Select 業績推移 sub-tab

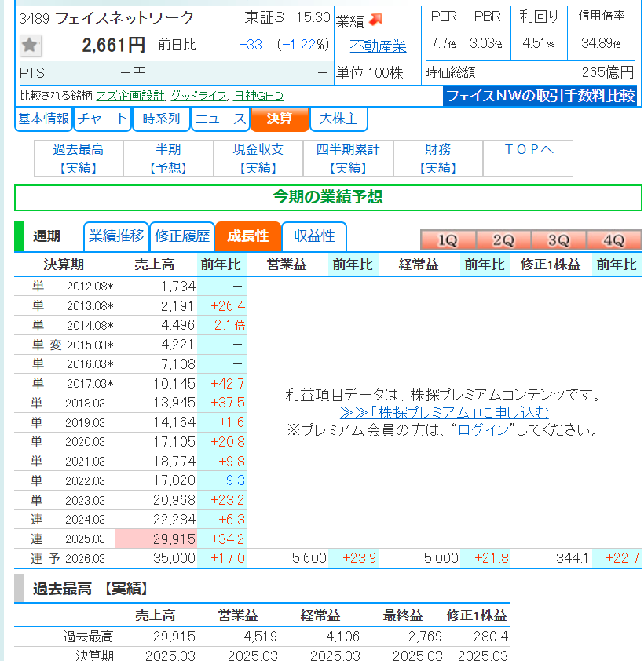point(116,236)
